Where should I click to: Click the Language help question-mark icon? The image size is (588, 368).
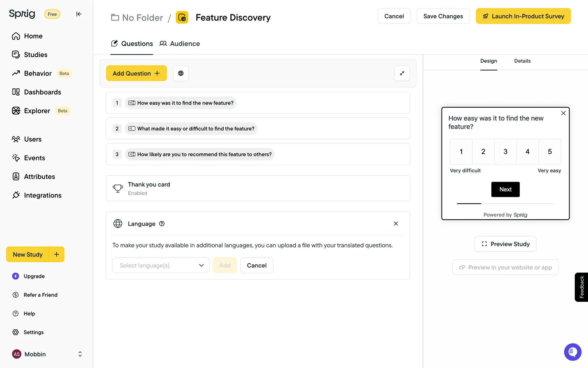pyautogui.click(x=162, y=224)
